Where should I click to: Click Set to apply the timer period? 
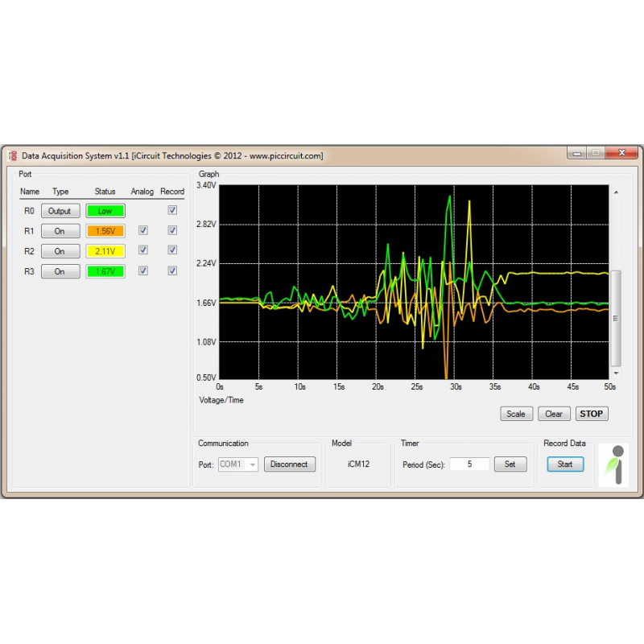510,464
